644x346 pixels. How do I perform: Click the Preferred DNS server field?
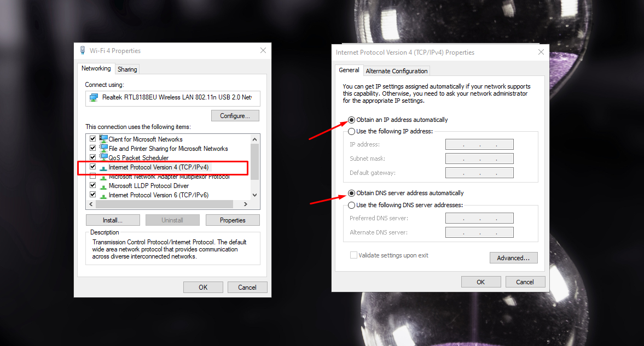coord(479,218)
